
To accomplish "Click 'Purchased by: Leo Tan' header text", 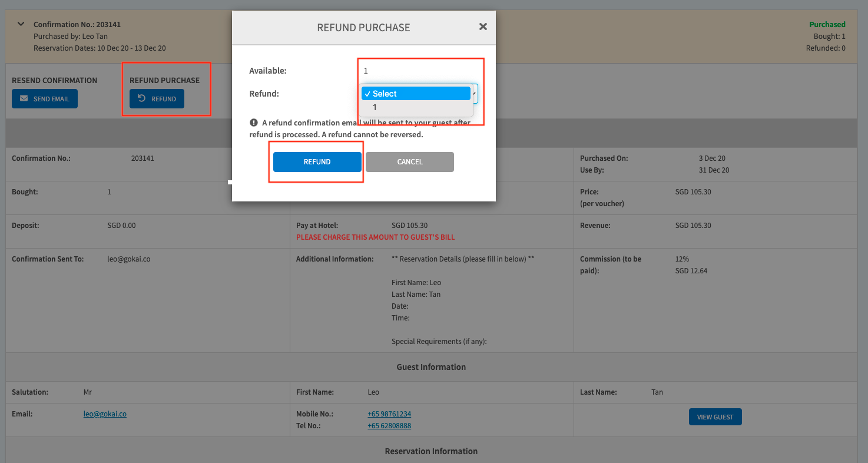I will coord(71,37).
